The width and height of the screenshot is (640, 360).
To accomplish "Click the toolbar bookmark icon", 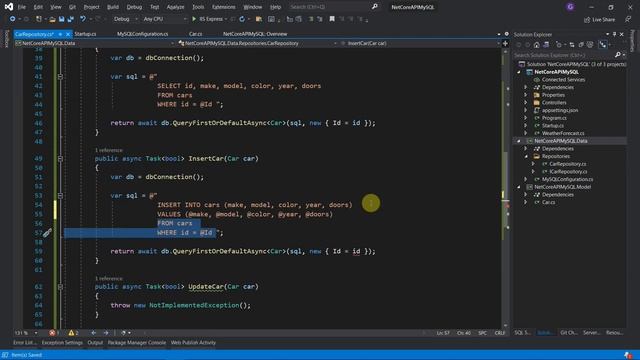I will [x=332, y=19].
